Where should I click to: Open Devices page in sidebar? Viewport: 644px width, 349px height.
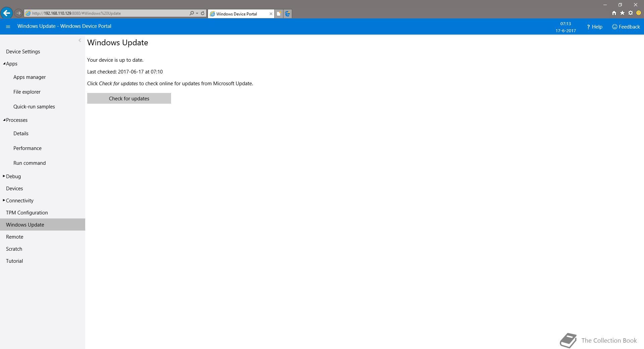14,189
